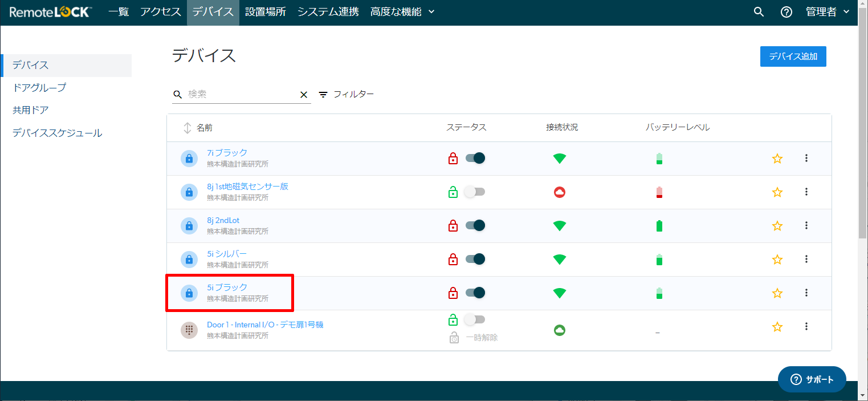
Task: Click red locked padlock for 5i シルバー
Action: tap(453, 260)
